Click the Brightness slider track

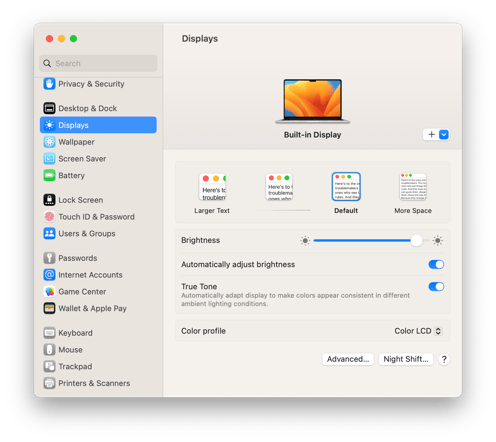pos(371,240)
